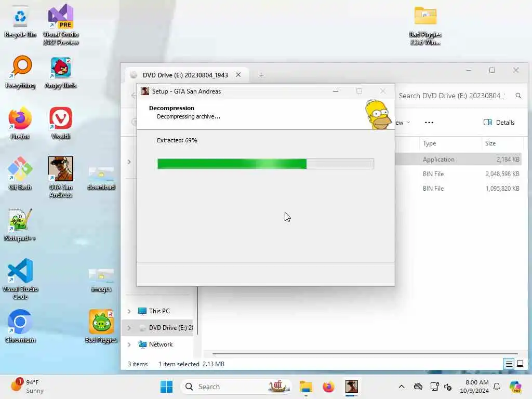Open the download folder on desktop

pos(101,178)
